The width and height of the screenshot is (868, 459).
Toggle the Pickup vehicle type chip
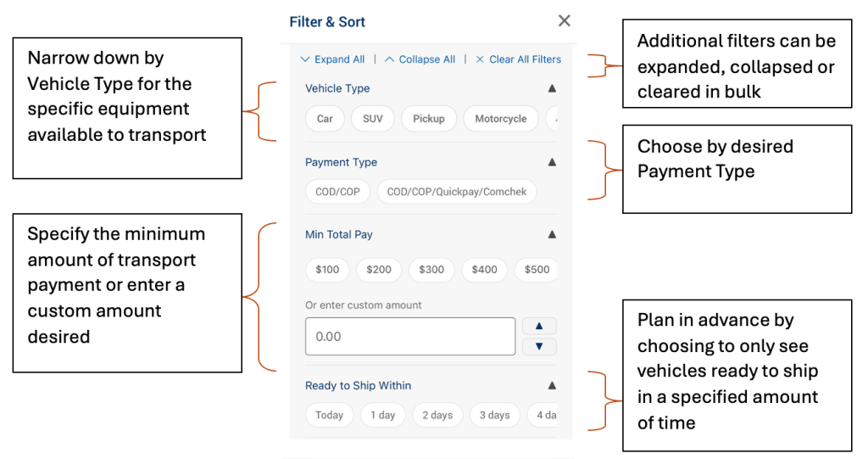[429, 119]
